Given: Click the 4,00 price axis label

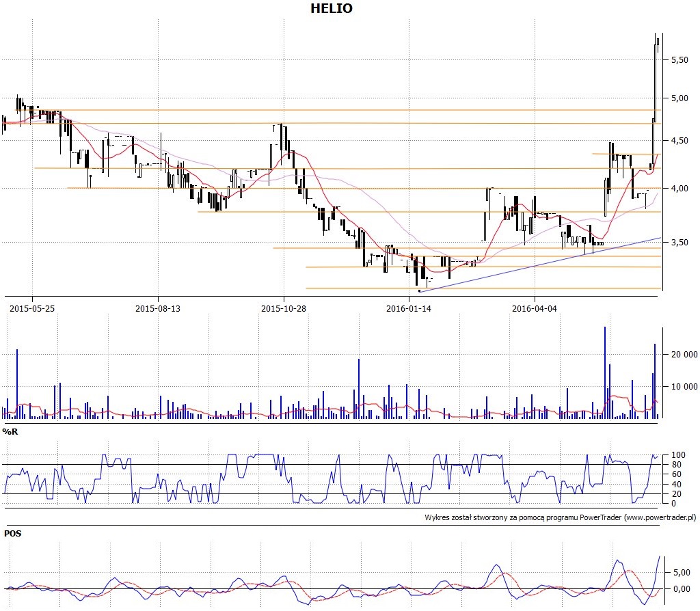Looking at the screenshot, I should pos(680,189).
